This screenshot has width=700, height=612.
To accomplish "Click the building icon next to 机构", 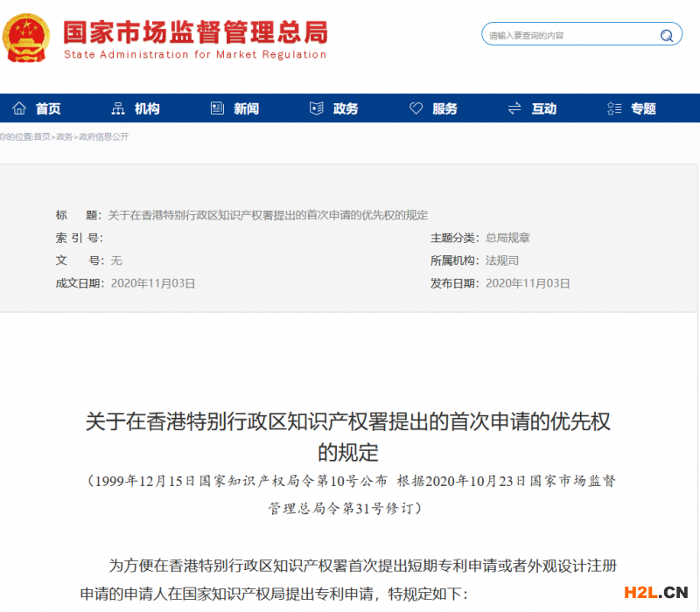I will (x=118, y=108).
